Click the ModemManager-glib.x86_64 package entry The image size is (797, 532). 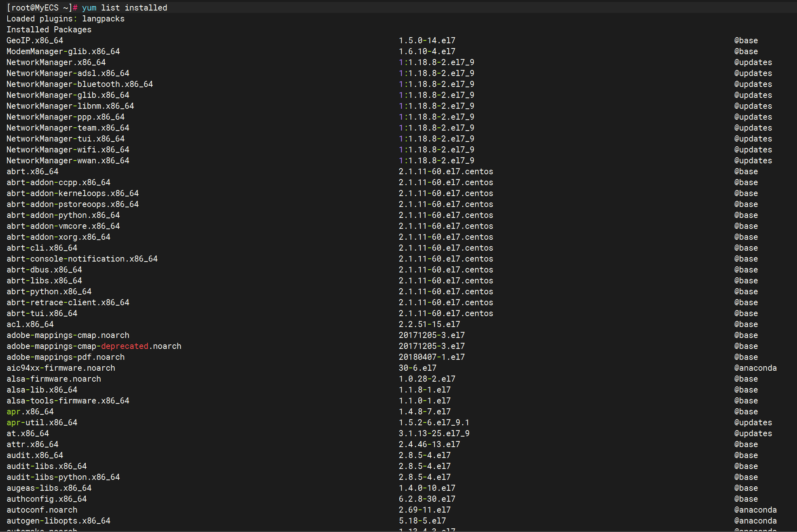[63, 51]
